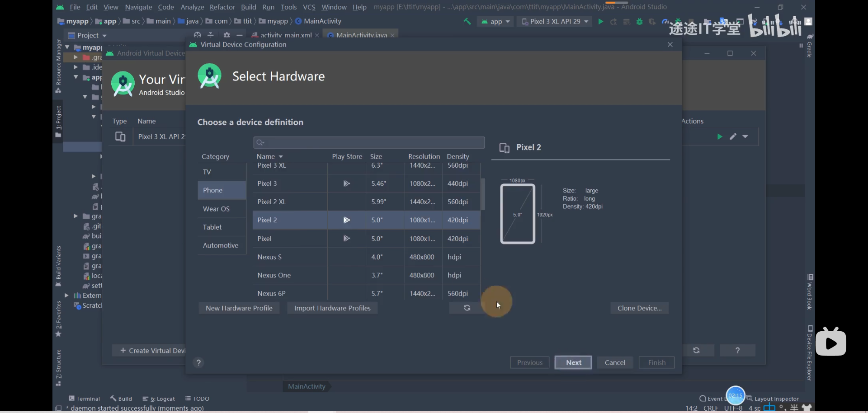The image size is (868, 413).
Task: Select the Pixel 2 XL device row
Action: [366, 202]
